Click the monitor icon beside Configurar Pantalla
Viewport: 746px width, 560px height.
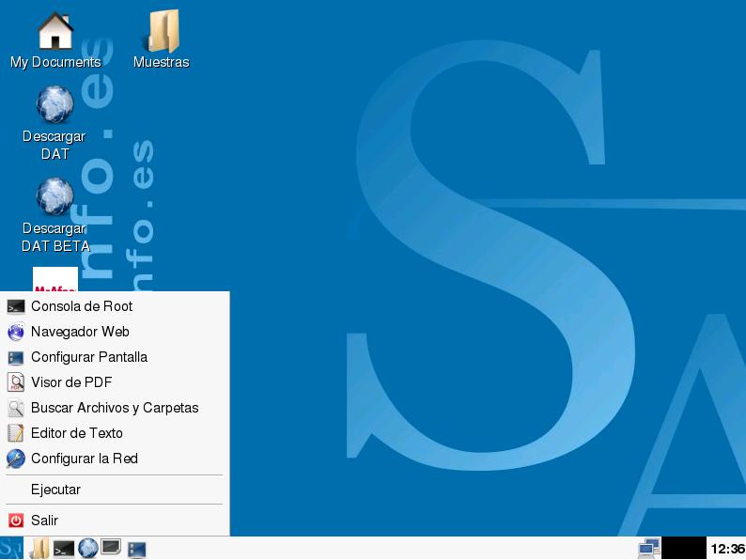[x=16, y=358]
